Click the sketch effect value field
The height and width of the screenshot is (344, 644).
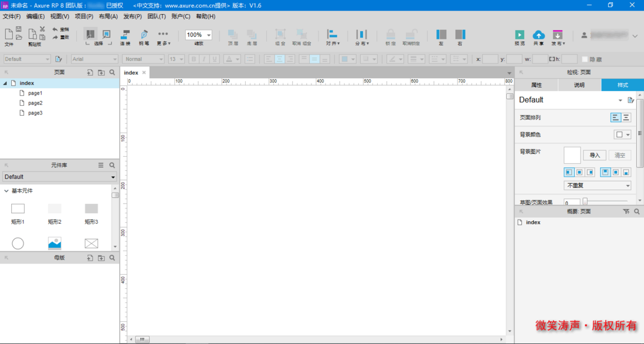click(572, 203)
